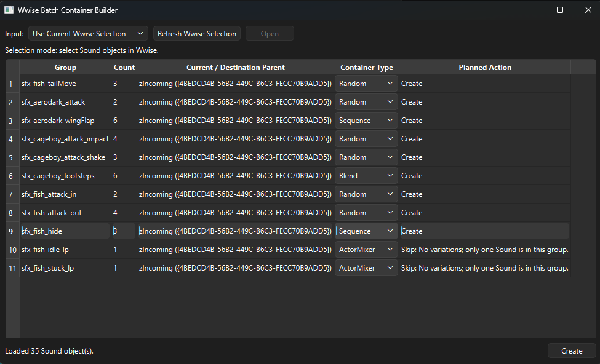This screenshot has height=364, width=600.
Task: Minimize the Batch Container Builder window
Action: pos(532,10)
